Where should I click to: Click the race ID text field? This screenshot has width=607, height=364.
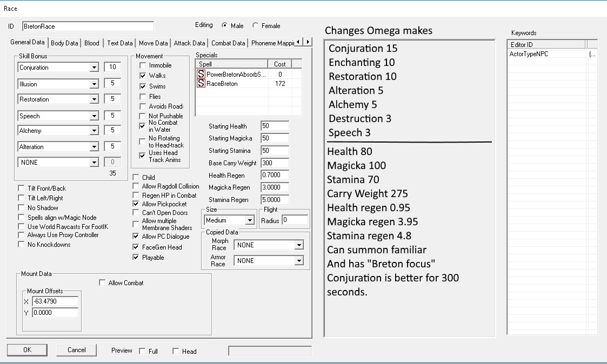tap(88, 26)
